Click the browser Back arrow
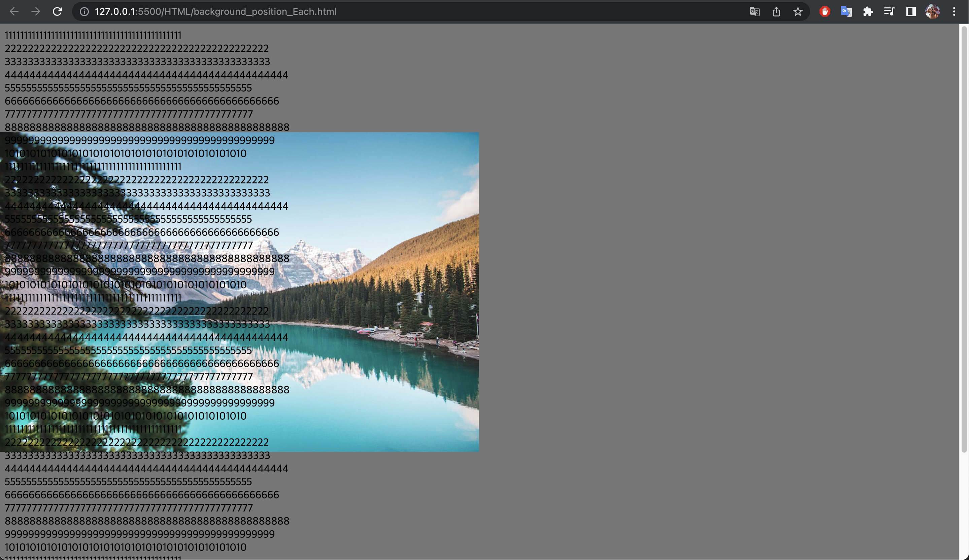969x560 pixels. coord(14,11)
